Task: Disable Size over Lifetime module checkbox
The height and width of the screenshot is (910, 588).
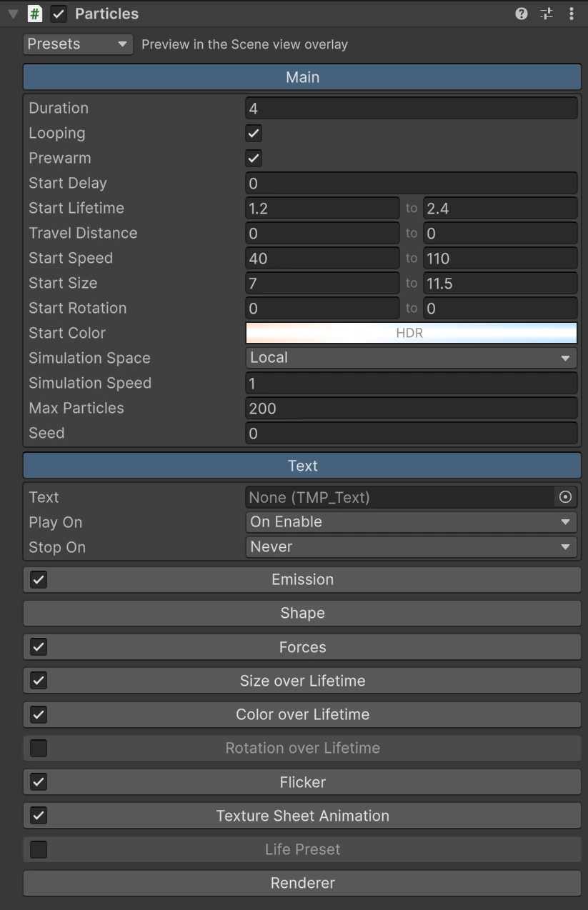Action: [39, 681]
